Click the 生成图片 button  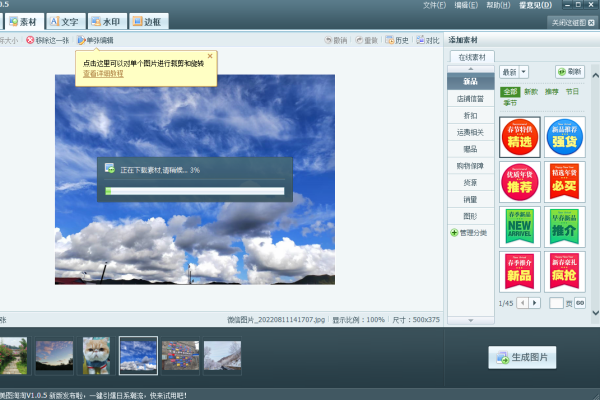(x=522, y=358)
